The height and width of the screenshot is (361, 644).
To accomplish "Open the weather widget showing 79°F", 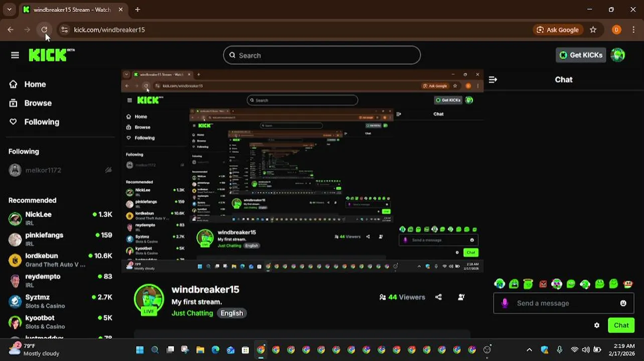I will click(34, 349).
